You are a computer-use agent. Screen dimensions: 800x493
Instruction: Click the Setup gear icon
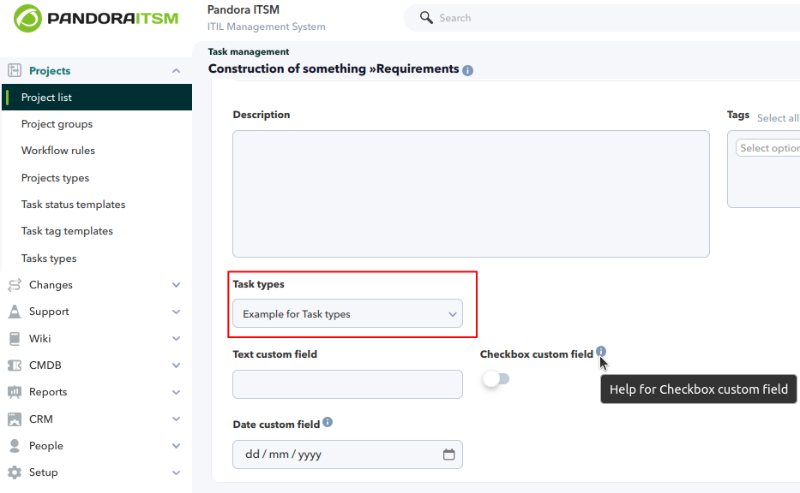point(15,472)
